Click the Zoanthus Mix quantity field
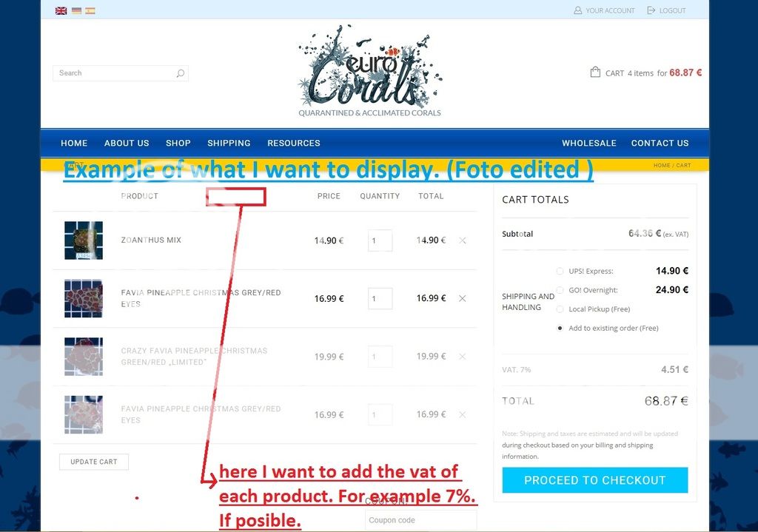The image size is (758, 532). pyautogui.click(x=380, y=240)
